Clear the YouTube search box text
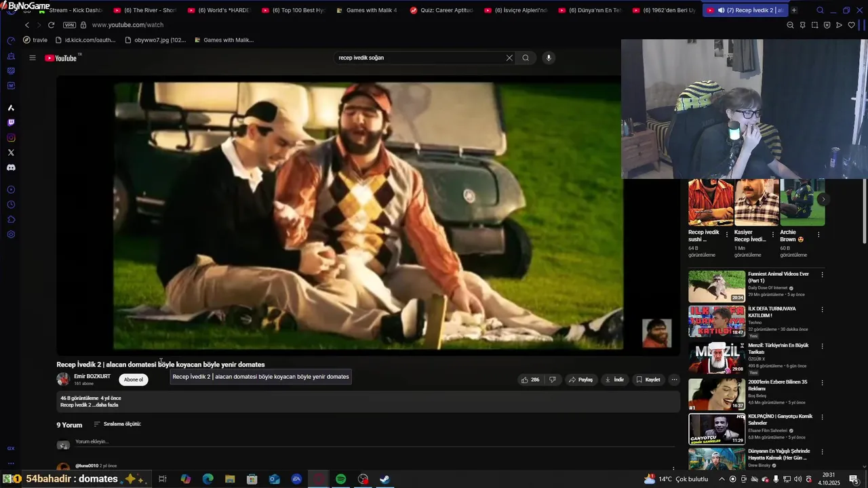This screenshot has width=868, height=488. (x=509, y=58)
